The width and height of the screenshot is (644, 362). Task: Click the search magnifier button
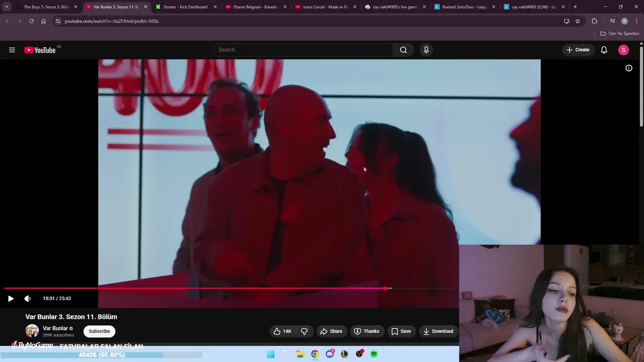tap(404, 50)
